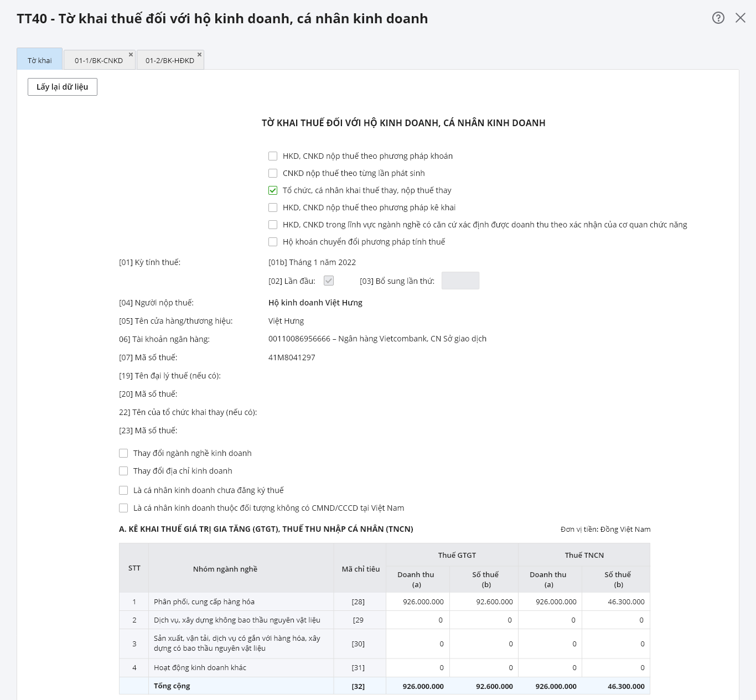756x700 pixels.
Task: Close the 01-2/BK-HĐKD tab with its x icon
Action: [199, 54]
